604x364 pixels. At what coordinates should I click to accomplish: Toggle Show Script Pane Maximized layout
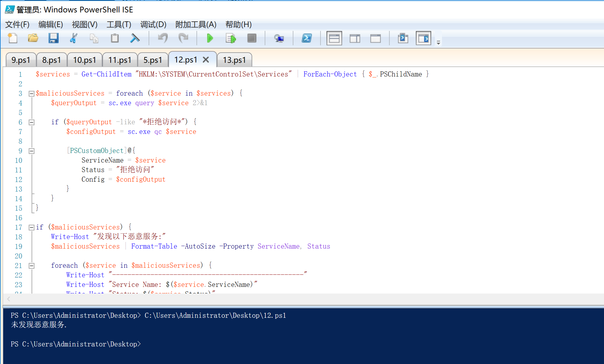tap(375, 38)
